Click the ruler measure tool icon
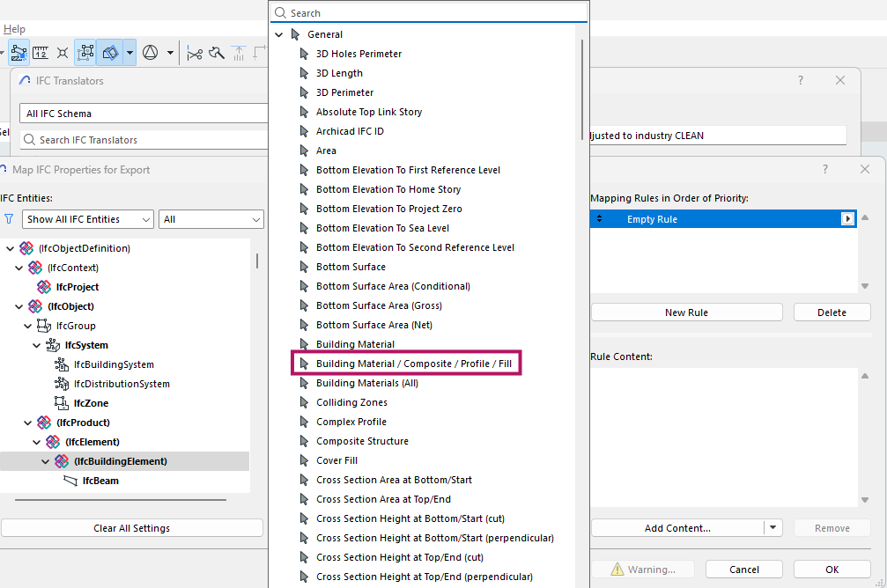Image resolution: width=887 pixels, height=588 pixels. point(41,53)
